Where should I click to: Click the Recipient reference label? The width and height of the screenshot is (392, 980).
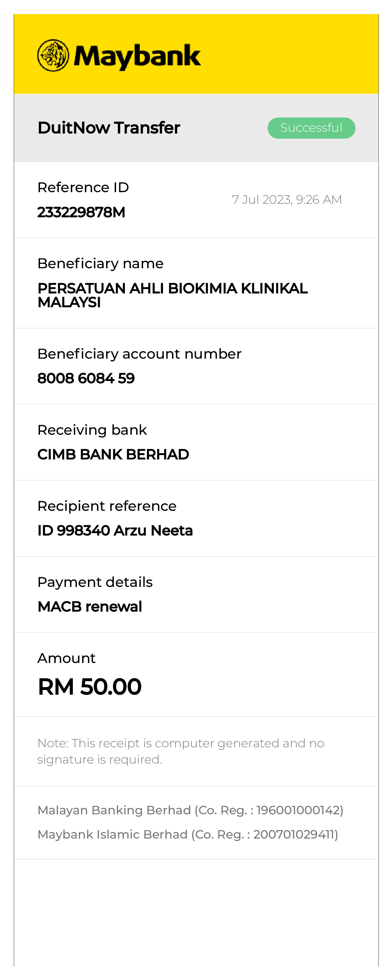tap(107, 506)
